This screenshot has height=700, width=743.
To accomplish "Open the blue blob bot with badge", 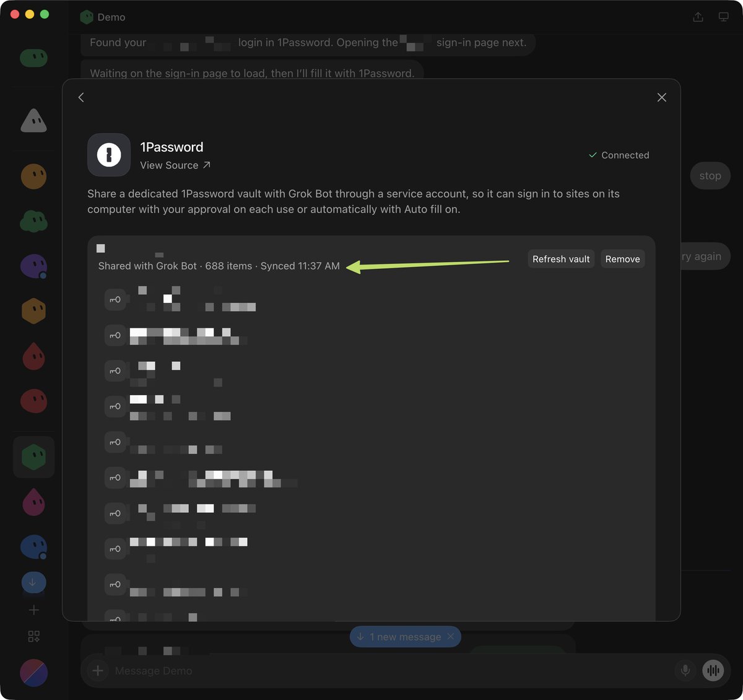I will click(x=33, y=547).
